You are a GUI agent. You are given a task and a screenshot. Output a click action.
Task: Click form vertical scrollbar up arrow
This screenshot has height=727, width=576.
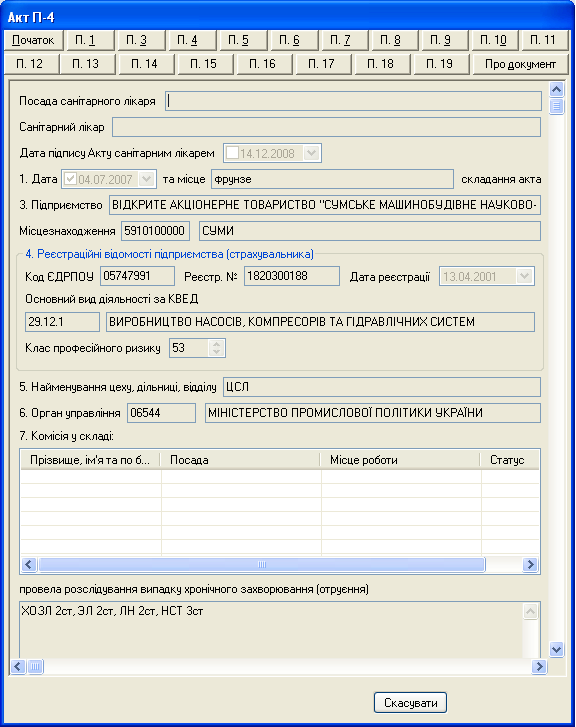point(557,89)
